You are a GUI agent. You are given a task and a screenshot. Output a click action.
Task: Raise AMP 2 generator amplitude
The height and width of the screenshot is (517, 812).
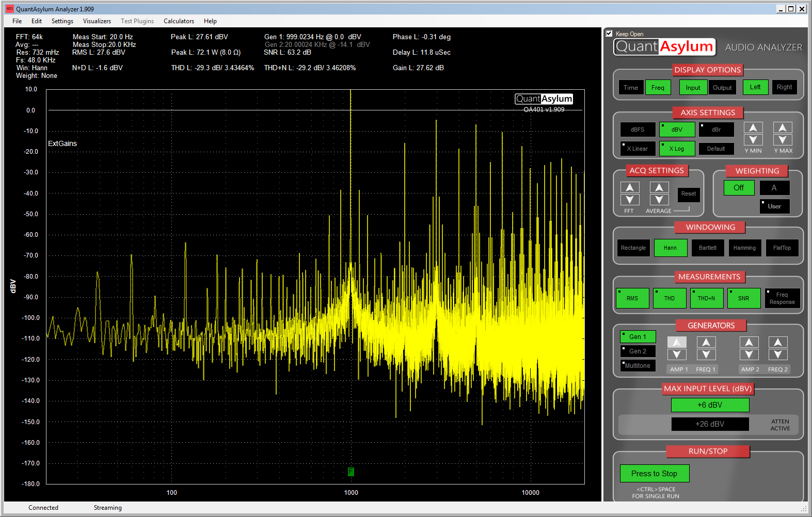pos(749,342)
